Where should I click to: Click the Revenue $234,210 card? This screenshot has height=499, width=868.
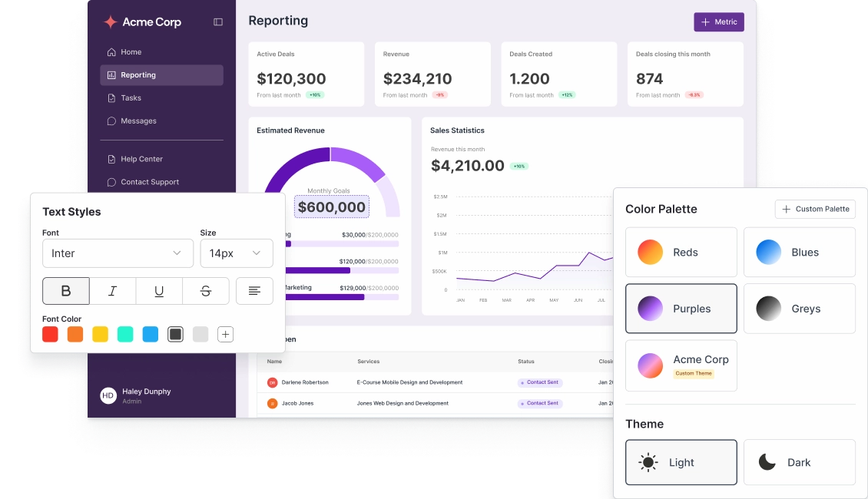433,74
